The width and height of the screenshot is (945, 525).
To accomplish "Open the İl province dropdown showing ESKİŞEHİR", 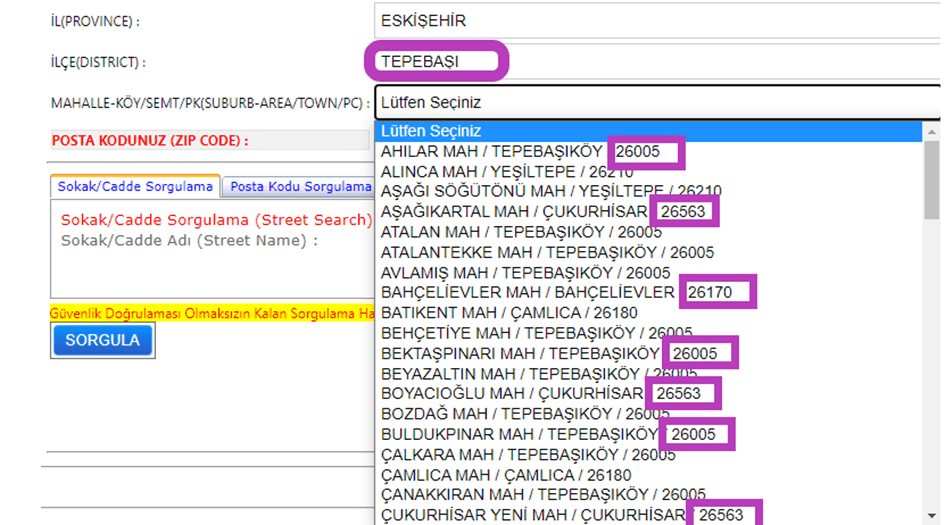I will (655, 21).
